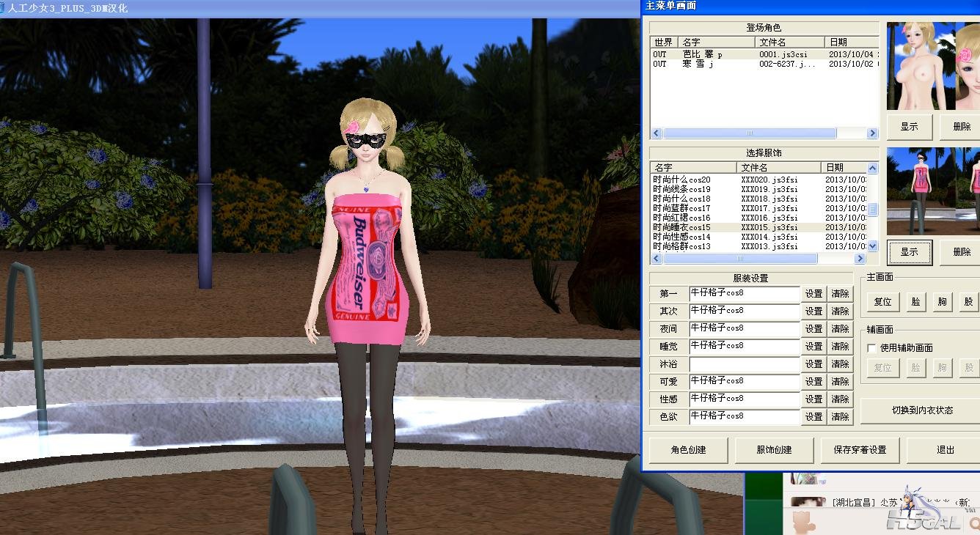Click left arrow of 登场角色 horizontal scrollbar
This screenshot has height=535, width=980.
tap(657, 133)
